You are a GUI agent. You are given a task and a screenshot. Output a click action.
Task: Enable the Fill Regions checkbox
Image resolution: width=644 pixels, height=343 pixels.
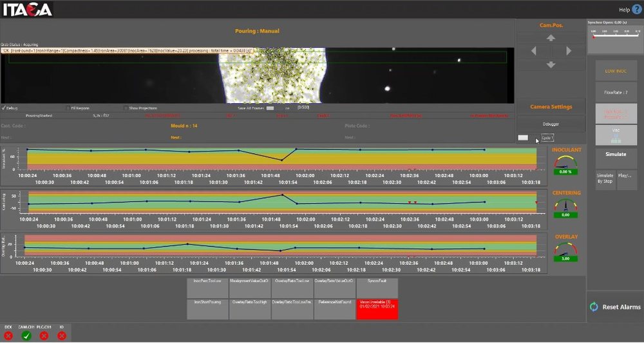coord(68,108)
